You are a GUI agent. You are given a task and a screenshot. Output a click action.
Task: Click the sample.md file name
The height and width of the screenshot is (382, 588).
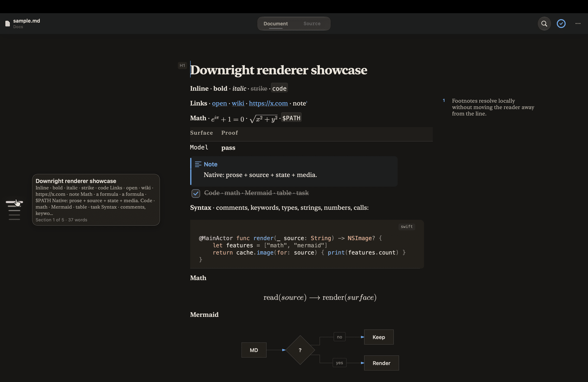(26, 21)
